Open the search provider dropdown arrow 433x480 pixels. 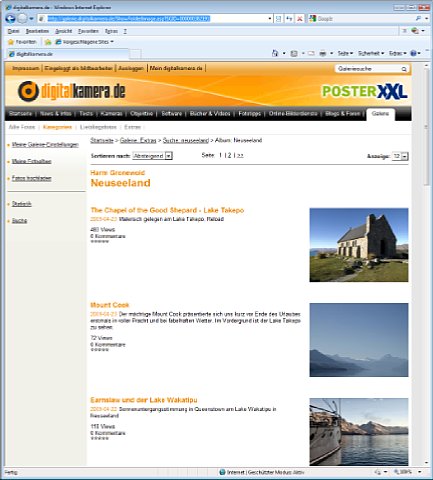coord(426,19)
